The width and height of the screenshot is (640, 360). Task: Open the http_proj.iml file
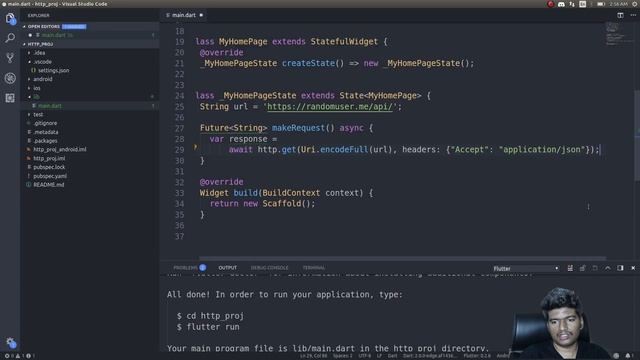click(x=49, y=158)
